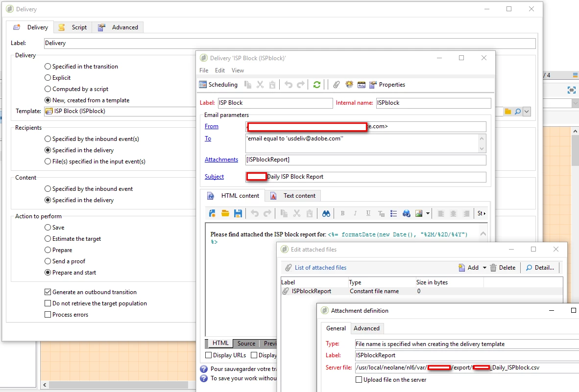Click the Size in bytes column header
This screenshot has height=392, width=579.
click(449, 282)
